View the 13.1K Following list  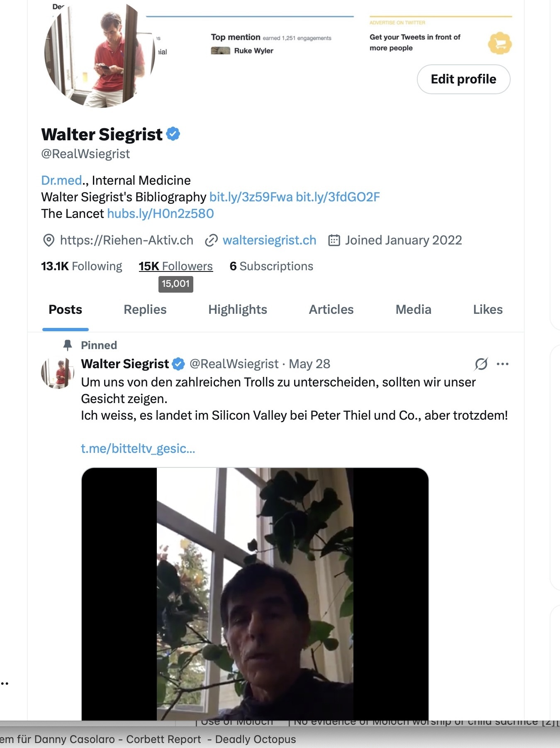pos(82,266)
